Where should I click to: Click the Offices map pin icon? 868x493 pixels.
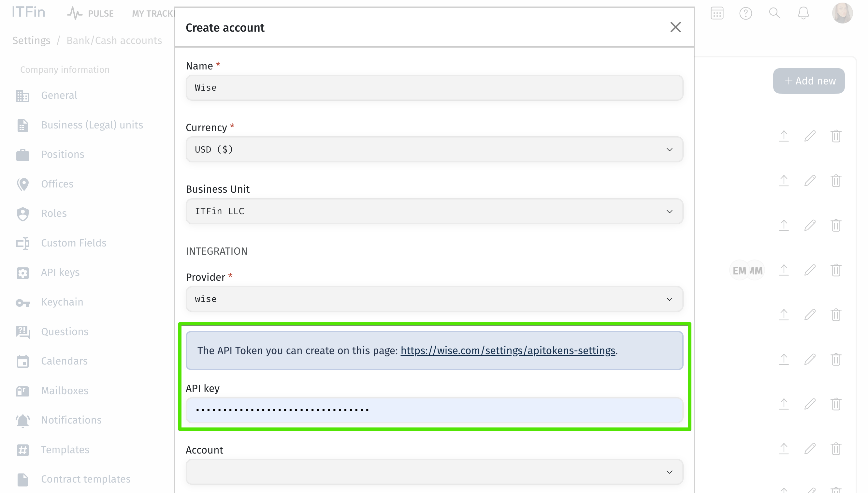[23, 185]
